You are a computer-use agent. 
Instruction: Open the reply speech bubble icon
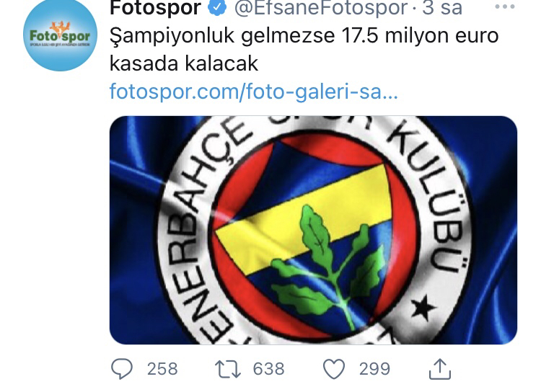[121, 368]
